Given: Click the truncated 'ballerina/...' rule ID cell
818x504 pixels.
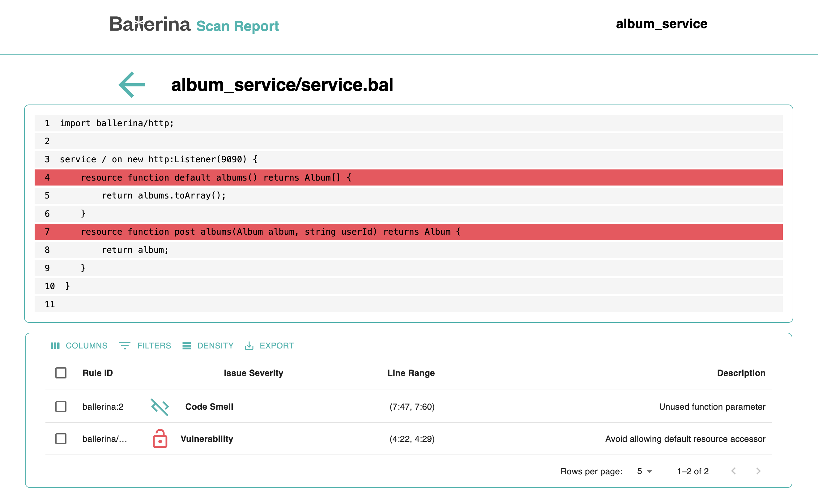Looking at the screenshot, I should tap(104, 439).
